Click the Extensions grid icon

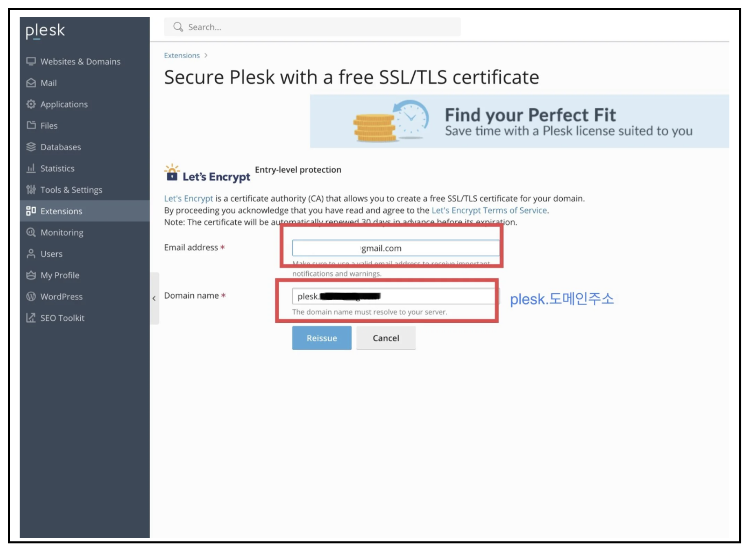tap(31, 211)
